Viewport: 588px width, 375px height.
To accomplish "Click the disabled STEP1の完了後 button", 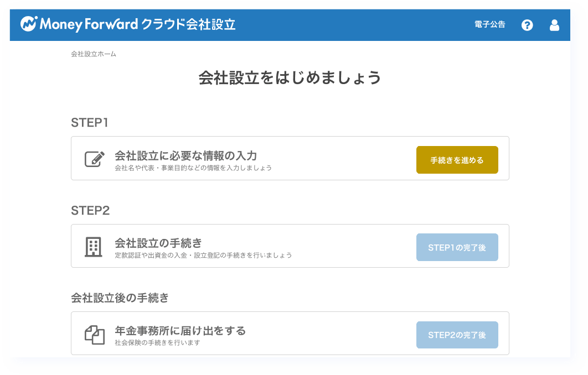I will [x=457, y=247].
